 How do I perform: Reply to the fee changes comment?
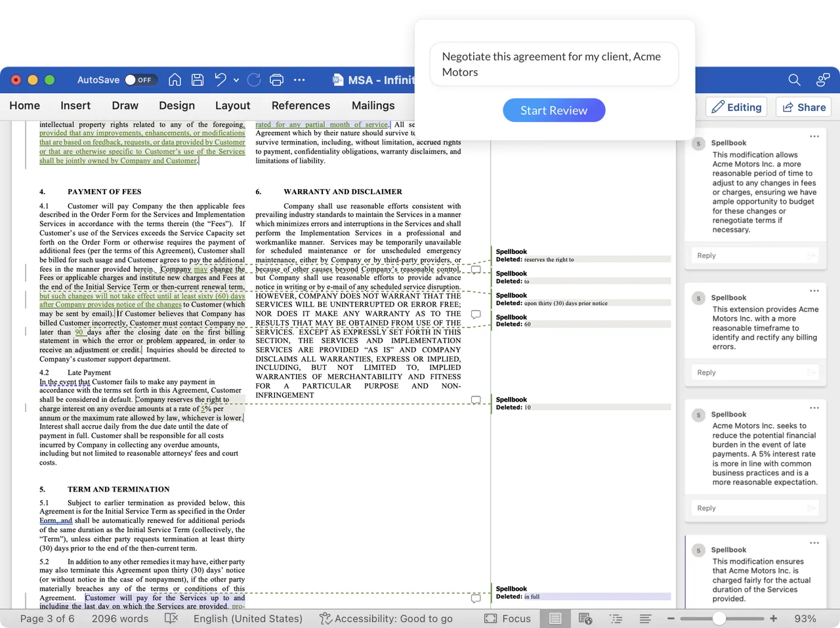coord(755,256)
